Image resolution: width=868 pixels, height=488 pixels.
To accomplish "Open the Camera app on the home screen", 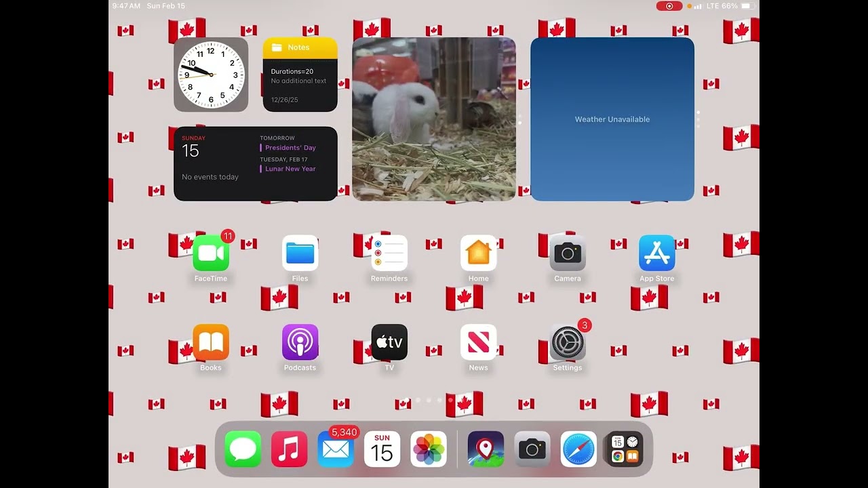I will pyautogui.click(x=568, y=253).
